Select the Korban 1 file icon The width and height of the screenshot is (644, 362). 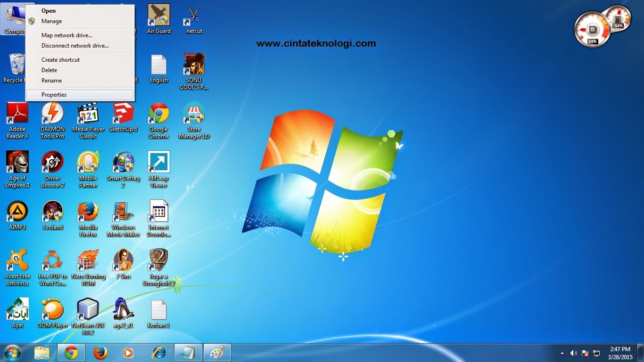(x=159, y=313)
